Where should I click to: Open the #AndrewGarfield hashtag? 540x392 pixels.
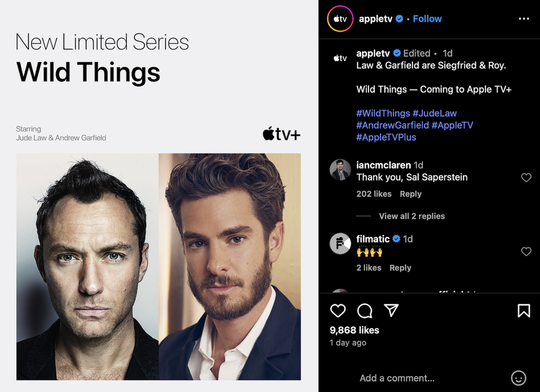point(392,125)
